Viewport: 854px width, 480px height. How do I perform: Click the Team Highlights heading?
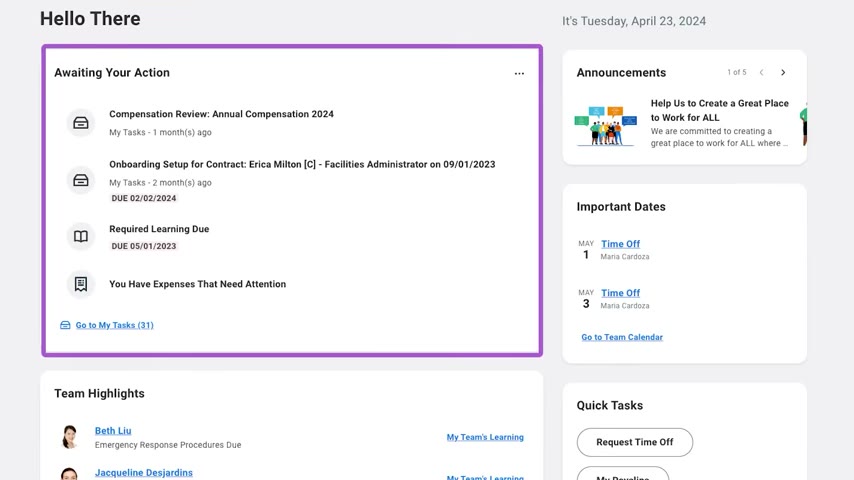point(99,393)
